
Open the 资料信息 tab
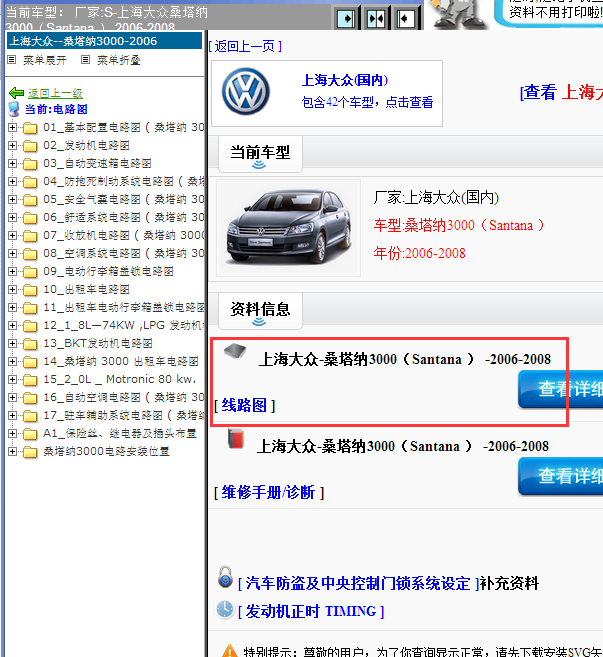coord(260,311)
